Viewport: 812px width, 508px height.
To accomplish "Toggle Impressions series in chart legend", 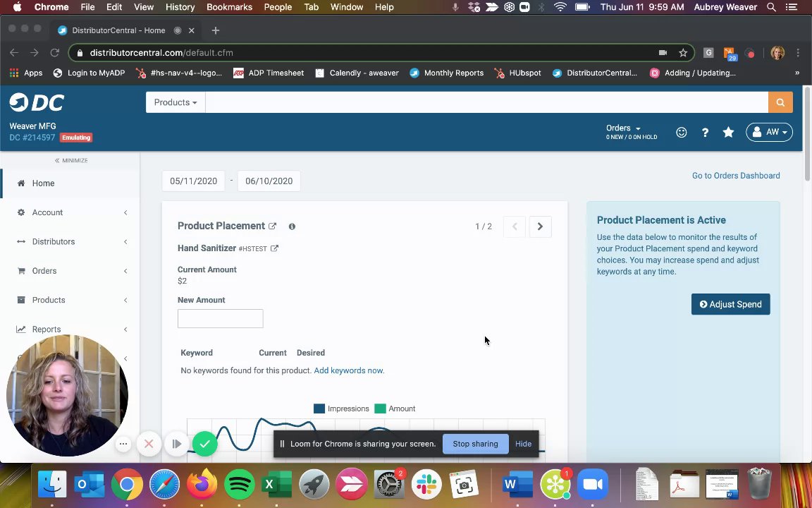I will pyautogui.click(x=341, y=409).
